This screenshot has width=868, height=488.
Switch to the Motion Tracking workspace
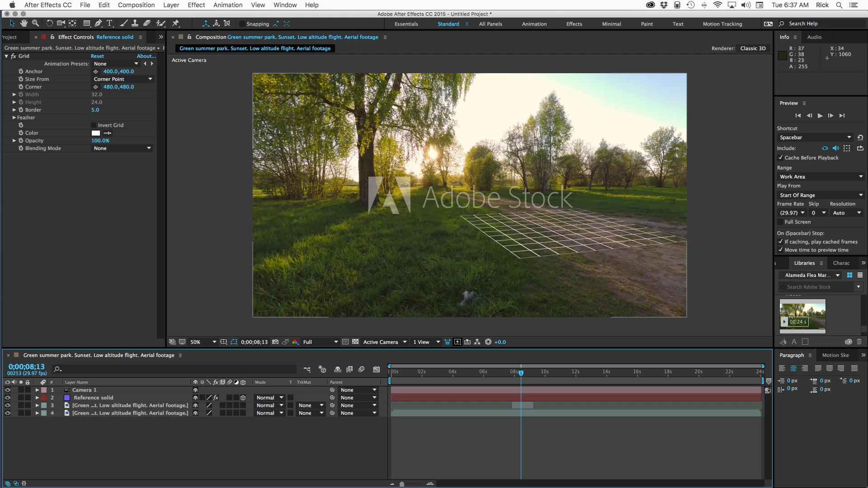click(x=722, y=24)
